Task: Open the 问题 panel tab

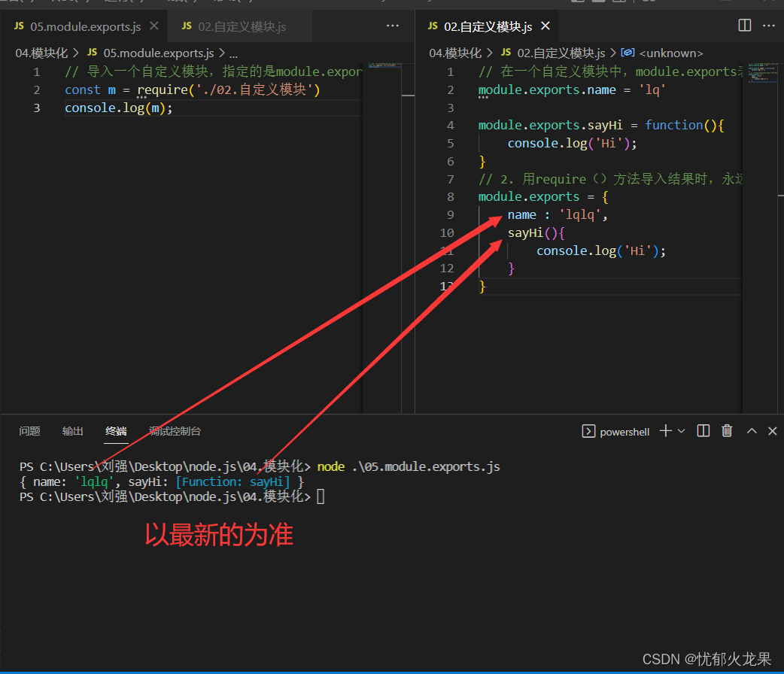Action: tap(29, 431)
